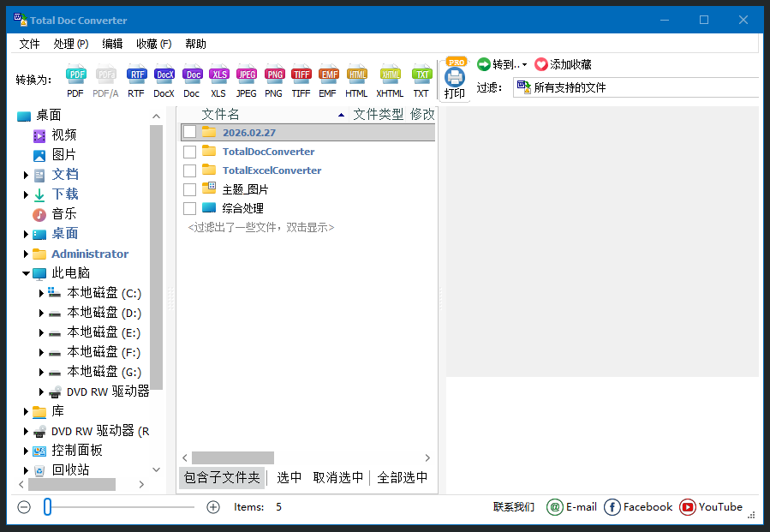
Task: Open the 文件 menu
Action: (x=29, y=44)
